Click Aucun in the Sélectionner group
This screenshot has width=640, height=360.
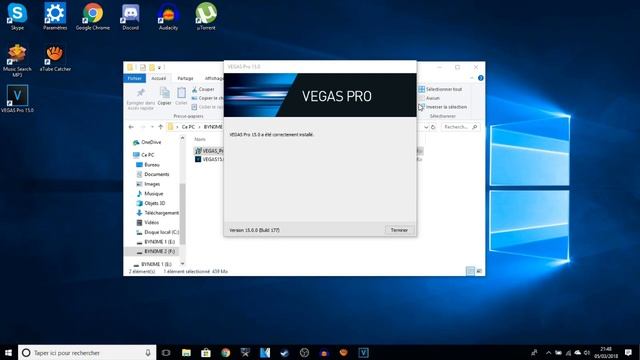click(429, 98)
